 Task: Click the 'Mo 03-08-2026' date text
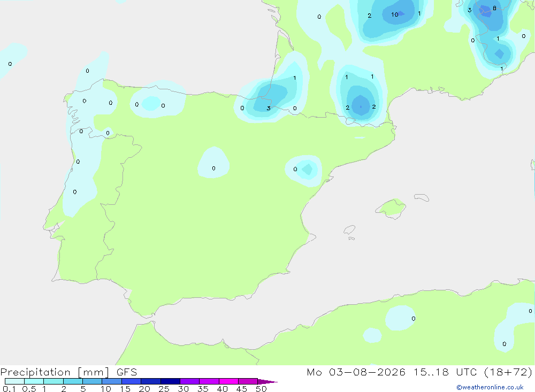[356, 372]
